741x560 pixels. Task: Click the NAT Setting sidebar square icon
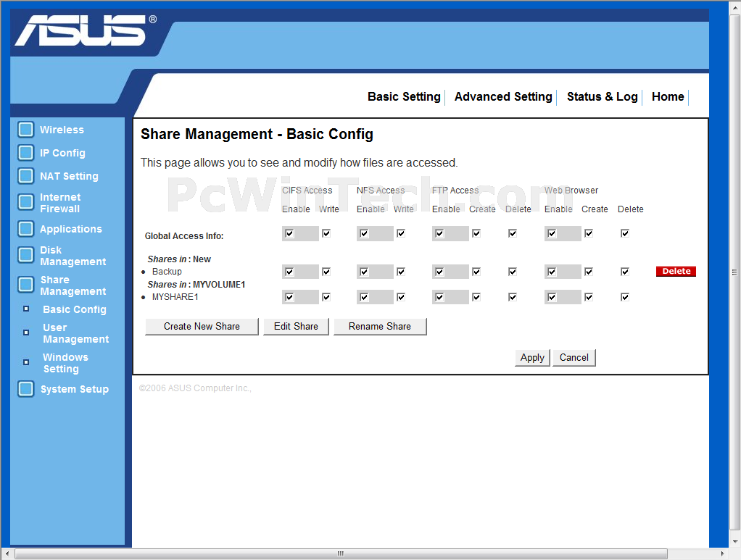click(x=25, y=175)
